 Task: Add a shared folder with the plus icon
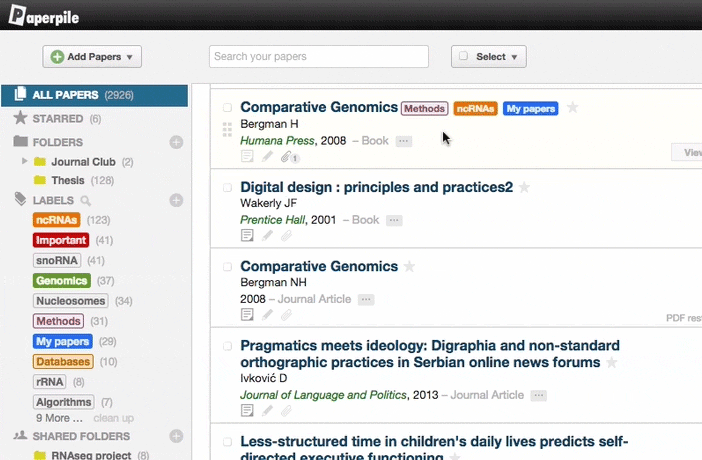176,436
